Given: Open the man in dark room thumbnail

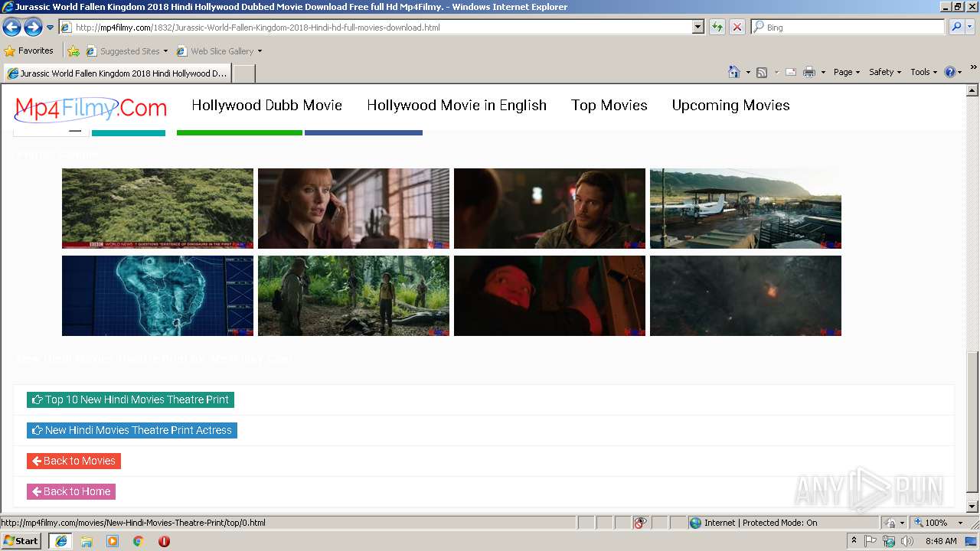Looking at the screenshot, I should (550, 209).
